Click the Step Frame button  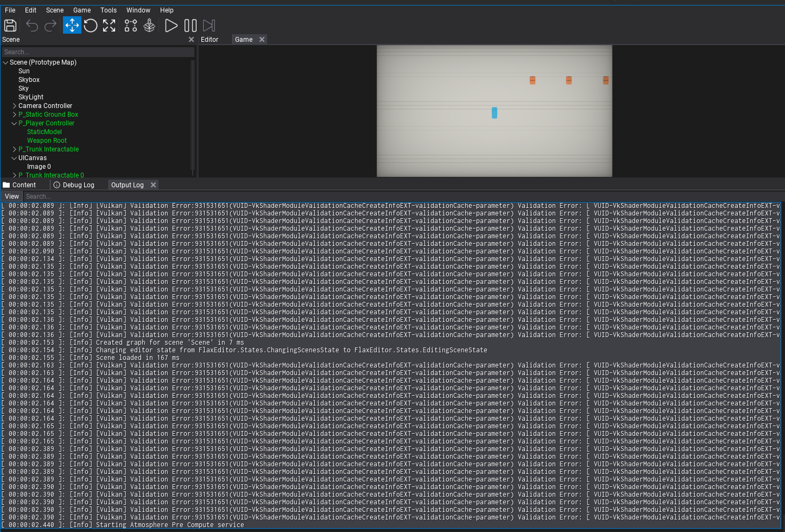click(209, 26)
